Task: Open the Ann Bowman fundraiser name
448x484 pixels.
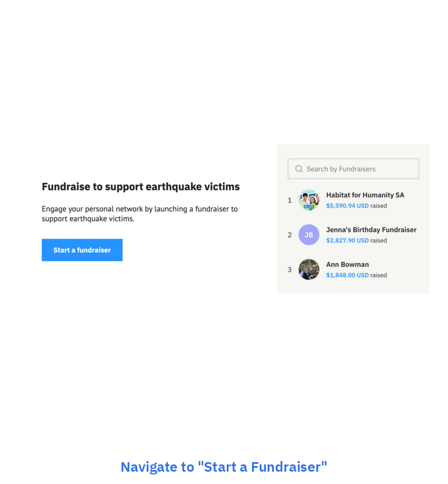Action: 347,264
